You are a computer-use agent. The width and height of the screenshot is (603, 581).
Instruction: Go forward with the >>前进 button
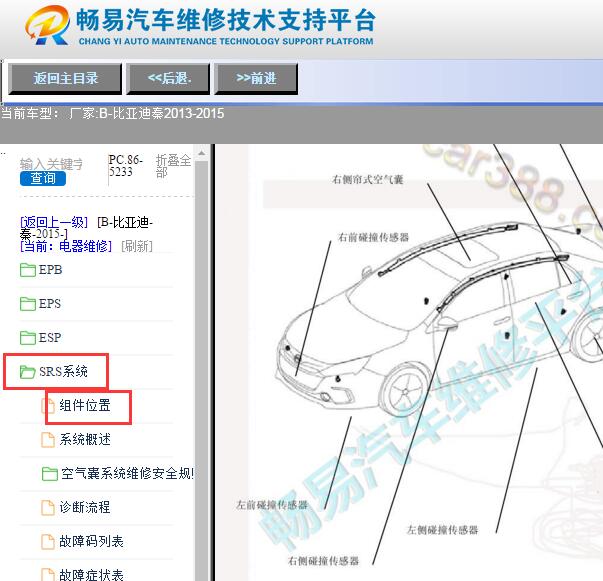(x=256, y=79)
